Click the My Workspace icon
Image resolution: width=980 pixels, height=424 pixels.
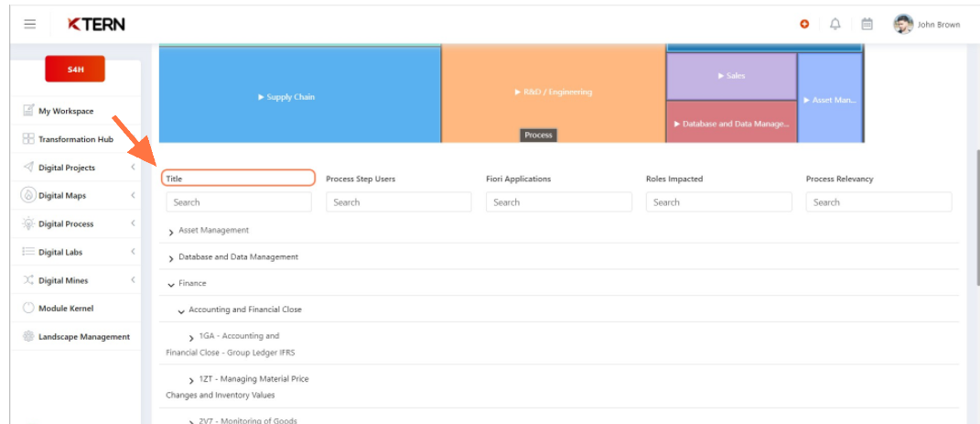pos(28,111)
